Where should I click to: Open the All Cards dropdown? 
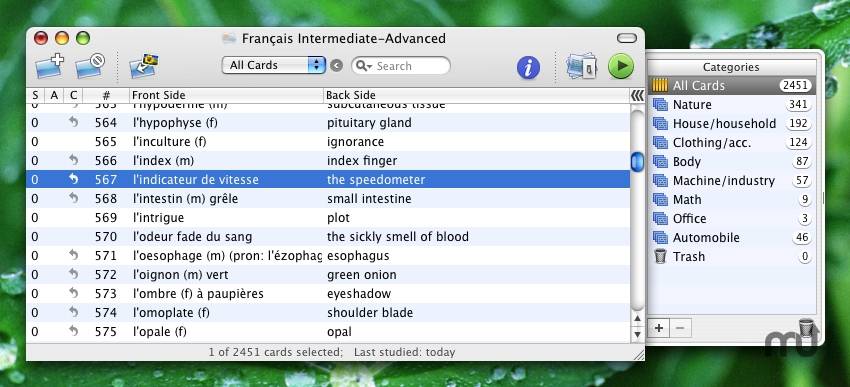[x=274, y=66]
